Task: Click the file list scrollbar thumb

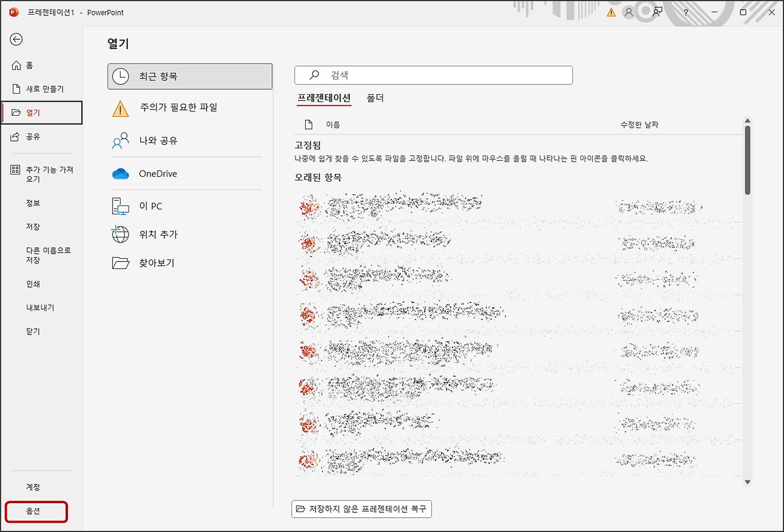Action: (747, 160)
